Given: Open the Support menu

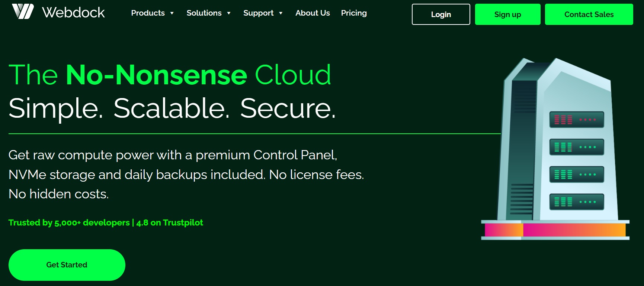Looking at the screenshot, I should (x=258, y=13).
